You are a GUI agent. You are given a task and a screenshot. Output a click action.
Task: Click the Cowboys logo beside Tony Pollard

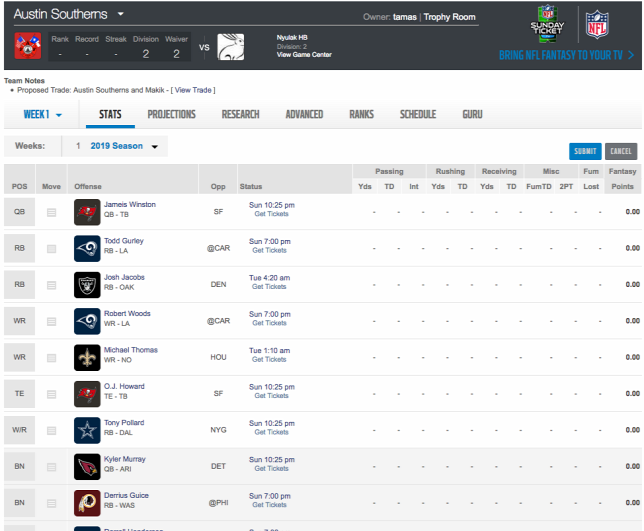87,430
